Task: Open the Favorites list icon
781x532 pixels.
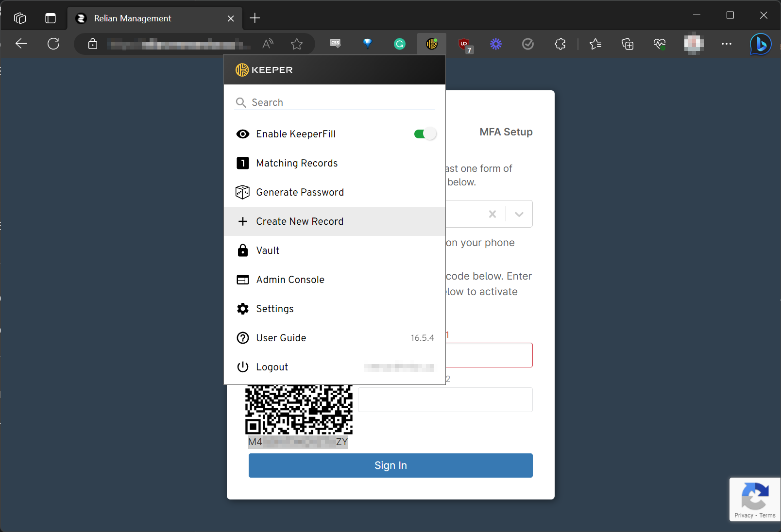Action: pos(595,44)
